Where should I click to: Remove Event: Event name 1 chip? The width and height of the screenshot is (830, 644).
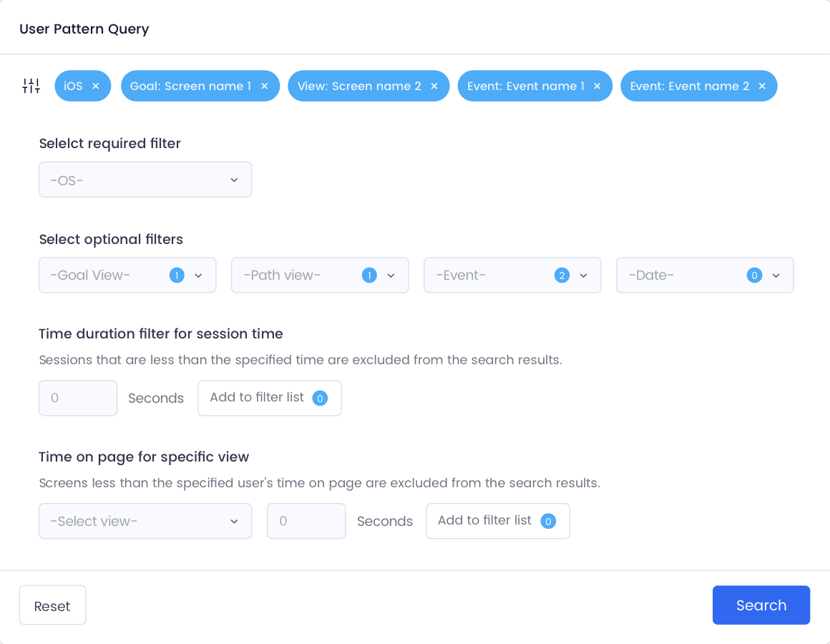[x=597, y=86]
